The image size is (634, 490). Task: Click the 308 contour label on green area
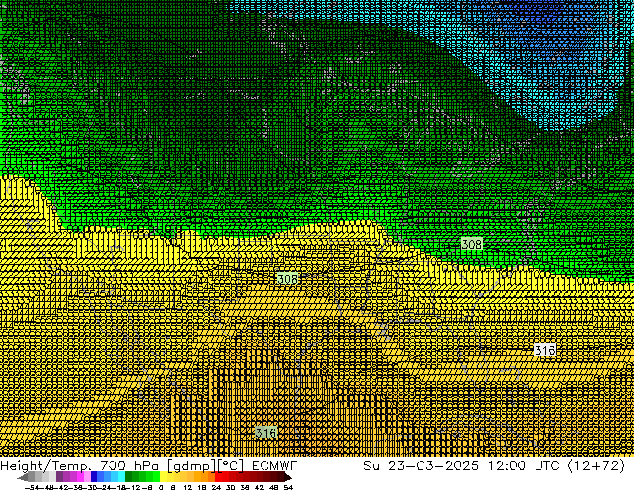pos(472,244)
